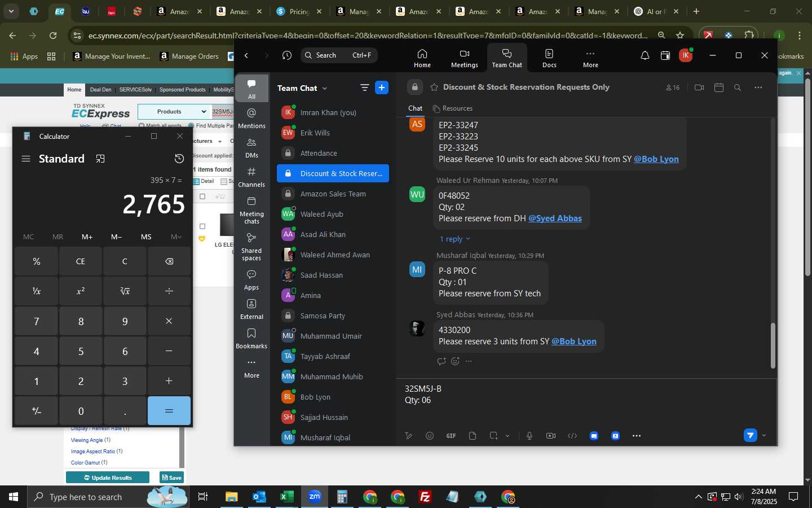The width and height of the screenshot is (812, 508).
Task: Open Shared spaces in Zoom sidebar
Action: [251, 247]
